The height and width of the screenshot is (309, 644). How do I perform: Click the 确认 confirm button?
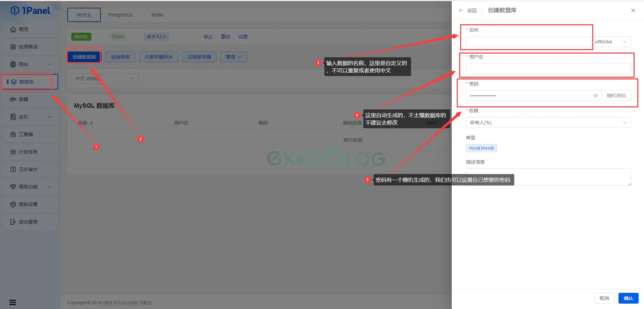[x=628, y=298]
